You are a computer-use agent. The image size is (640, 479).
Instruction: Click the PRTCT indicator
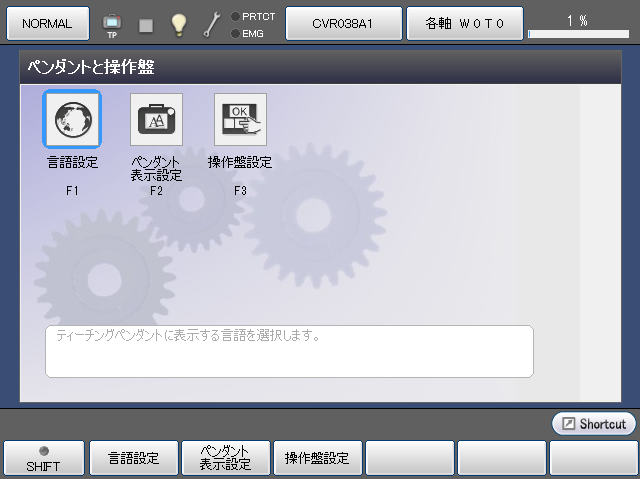click(x=252, y=16)
